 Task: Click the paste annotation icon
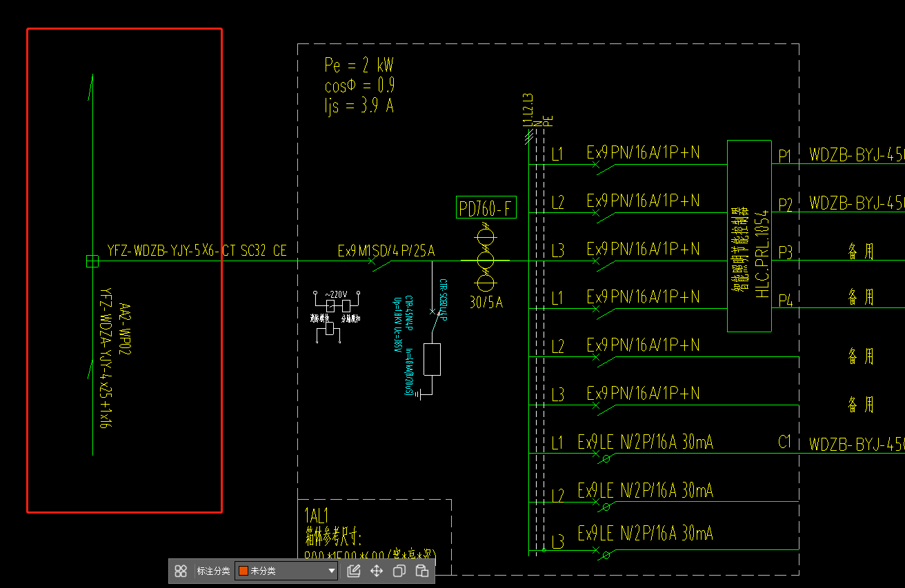coord(422,571)
